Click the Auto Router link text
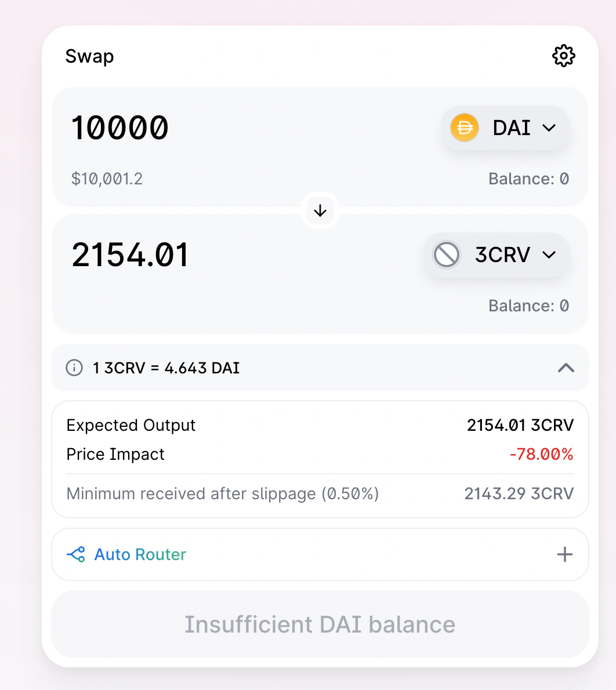 point(140,554)
